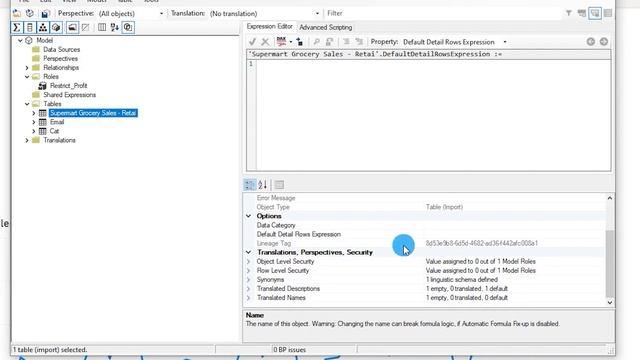Expand the Supermart Grocery Sales table
Viewport: 640px width, 360px height.
[33, 113]
